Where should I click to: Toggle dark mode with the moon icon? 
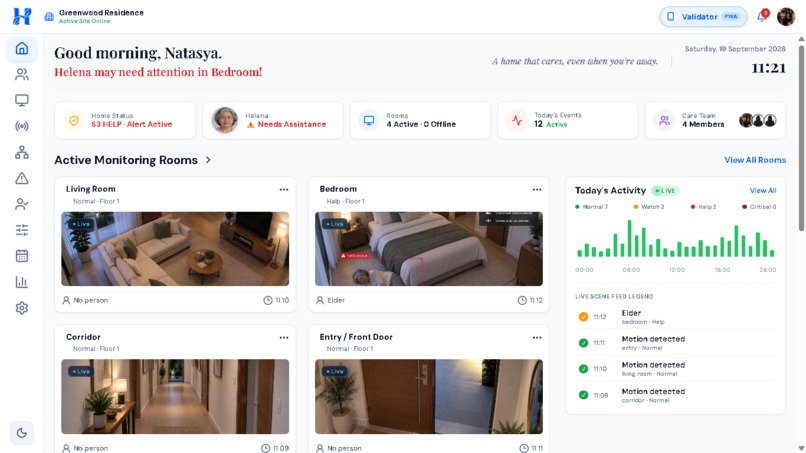[x=22, y=433]
